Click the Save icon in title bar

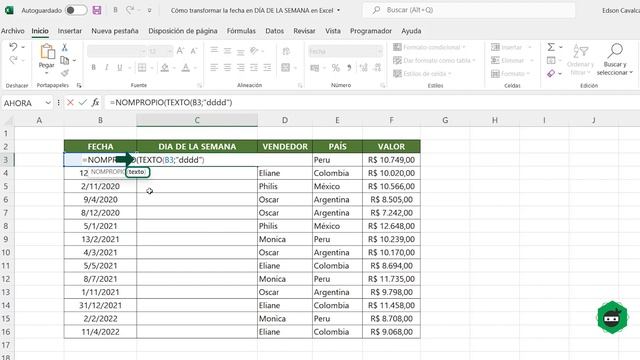[97, 10]
